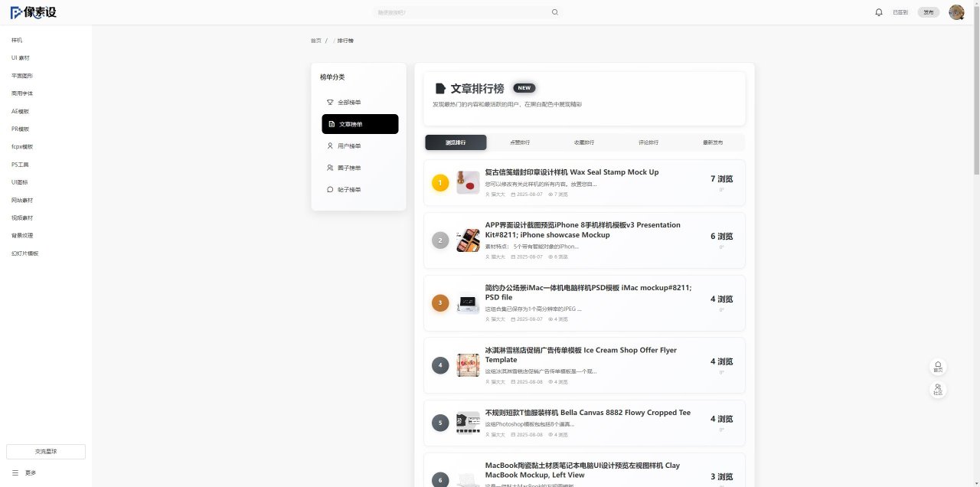
Task: Click the top search input field
Action: click(459, 12)
